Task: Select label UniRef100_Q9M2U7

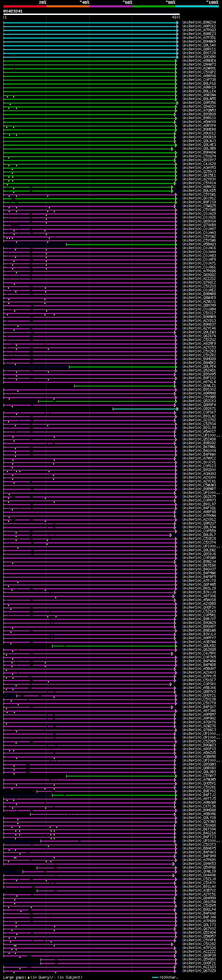Action: tap(199, 524)
